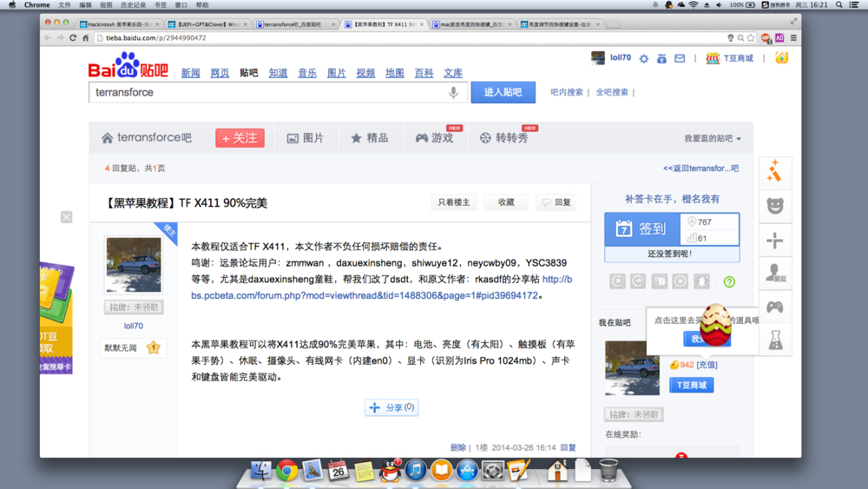Image resolution: width=868 pixels, height=489 pixels.
Task: Open Chrome hamburger menu icon
Action: click(793, 37)
